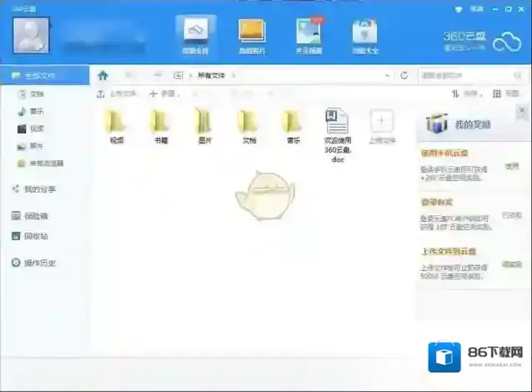This screenshot has width=532, height=392.
Task: Click the 我的奖励 panel title
Action: (x=472, y=124)
